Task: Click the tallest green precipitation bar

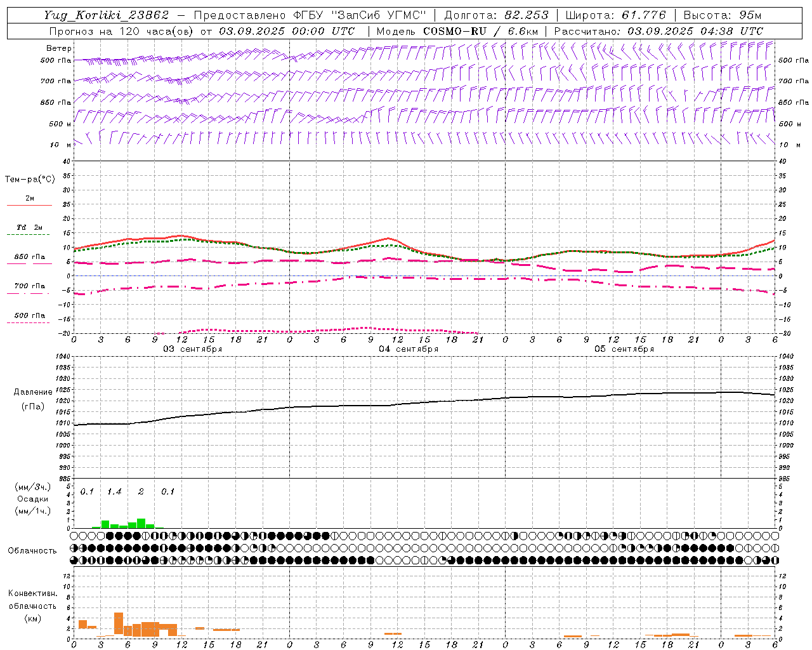Action: coord(141,524)
